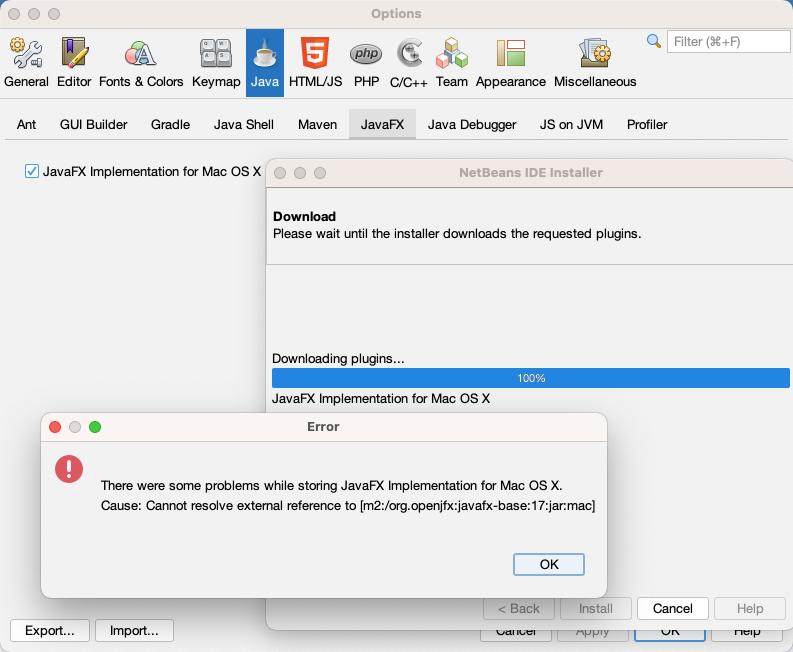Viewport: 793px width, 652px height.
Task: Open Fonts & Colors options category
Action: point(141,63)
